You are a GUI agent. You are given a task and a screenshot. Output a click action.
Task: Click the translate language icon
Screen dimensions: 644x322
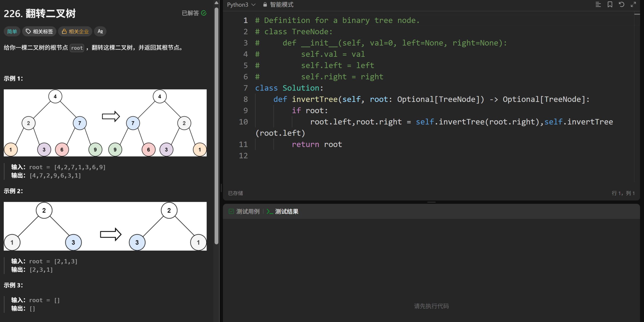(x=100, y=31)
